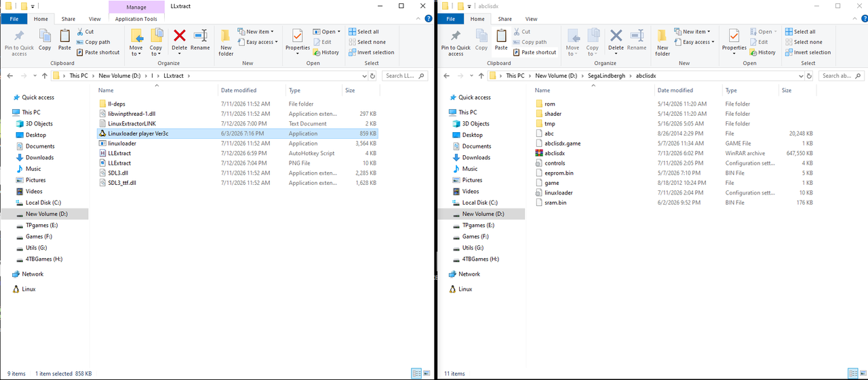Sort by Type column in LLxtract window
Viewport: 868px width, 380px height.
[x=294, y=90]
